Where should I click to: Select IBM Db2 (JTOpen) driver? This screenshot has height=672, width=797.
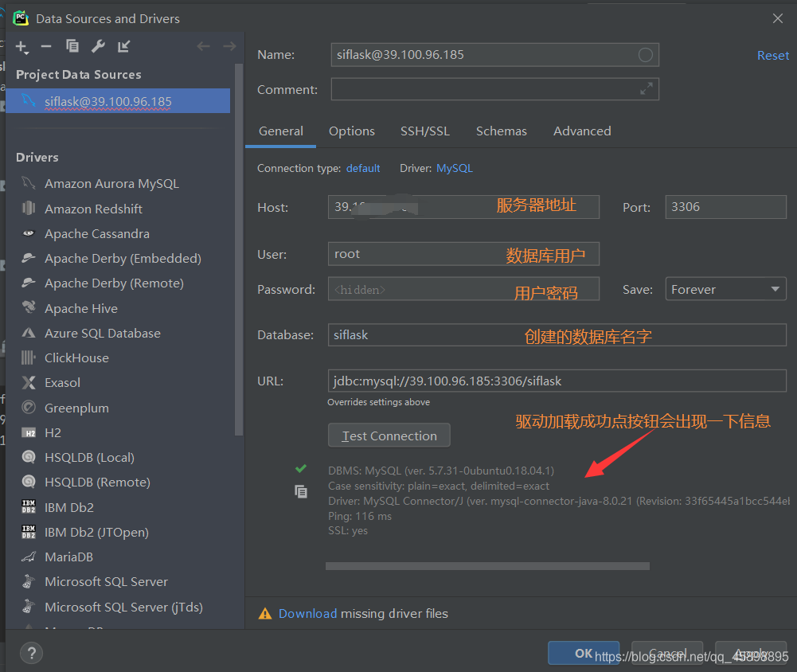pos(96,532)
